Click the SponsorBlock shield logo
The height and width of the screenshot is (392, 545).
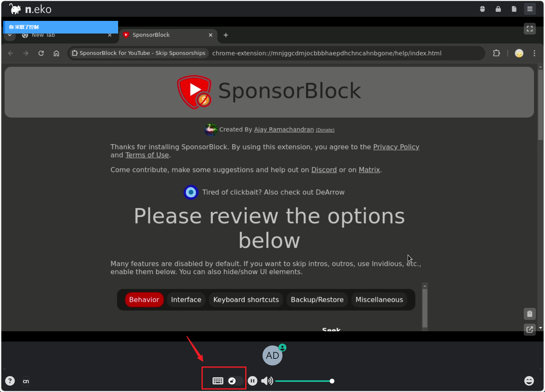point(194,92)
